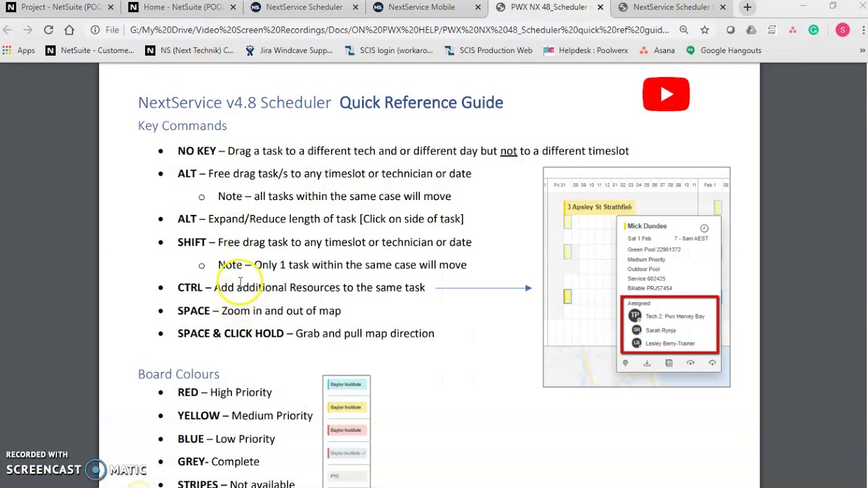Screen dimensions: 868x488
Task: Click STRIPES – Not available line
Action: click(x=236, y=484)
